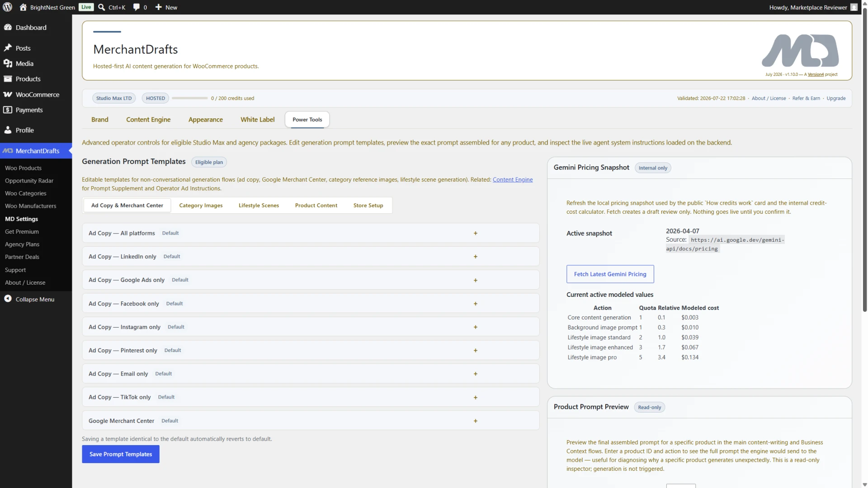Open Refer & Earn link
Image resolution: width=868 pixels, height=488 pixels.
pos(806,99)
